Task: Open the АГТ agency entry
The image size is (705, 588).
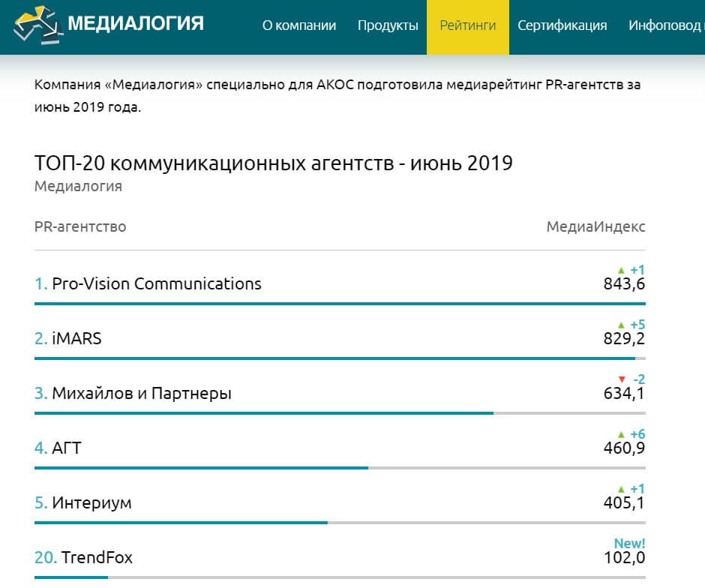Action: point(67,448)
